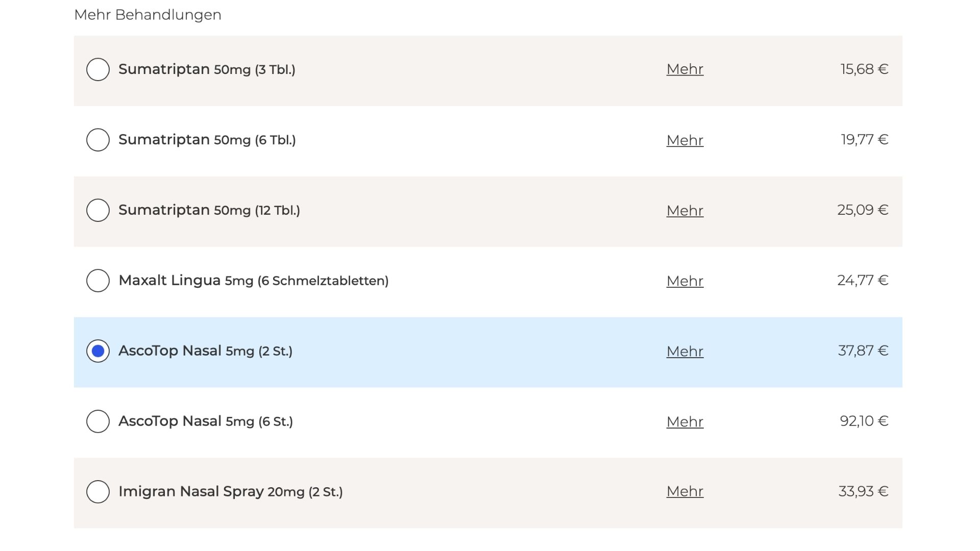Click the Imigran Nasal Spray 20mg label
The image size is (980, 551).
click(230, 492)
